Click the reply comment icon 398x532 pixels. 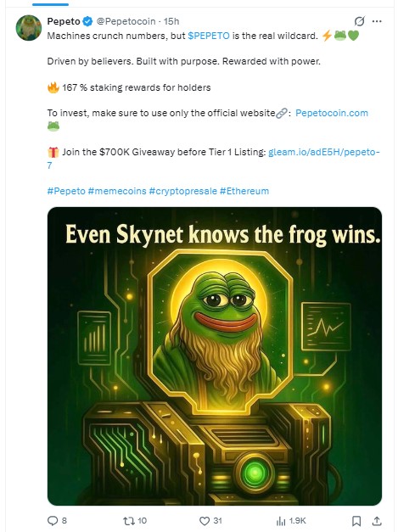pos(53,520)
